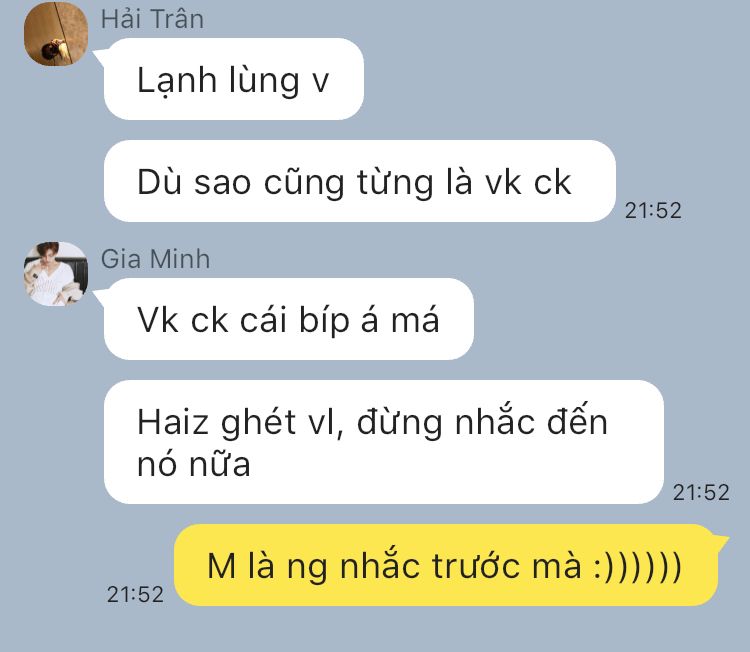Open Hải Trân's profile picture
750x652 pixels.
tap(56, 33)
